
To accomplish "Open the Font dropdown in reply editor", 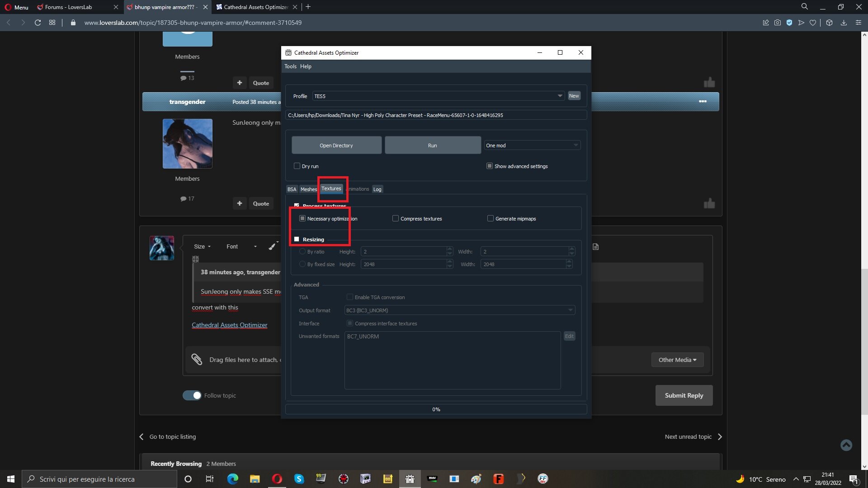I will coord(241,247).
